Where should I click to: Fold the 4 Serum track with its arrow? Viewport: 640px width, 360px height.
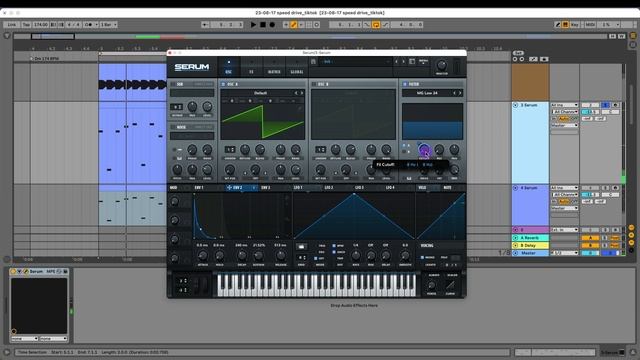click(516, 188)
